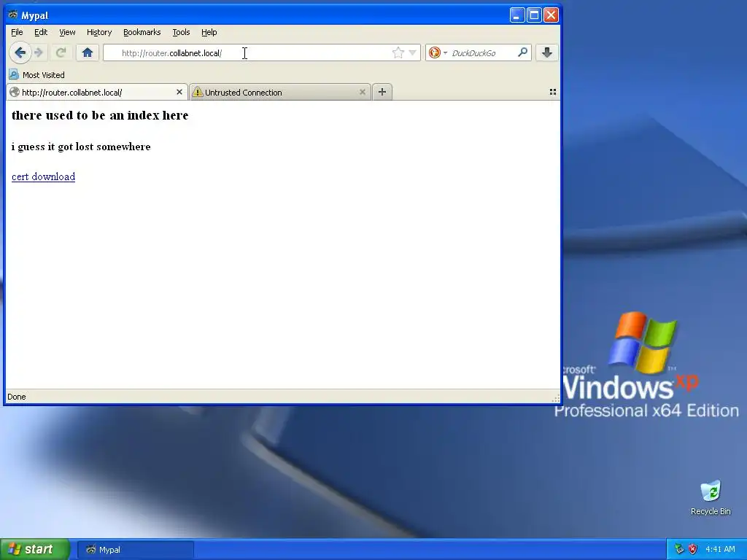This screenshot has width=747, height=560.
Task: Click the network connection tray icon
Action: click(679, 549)
